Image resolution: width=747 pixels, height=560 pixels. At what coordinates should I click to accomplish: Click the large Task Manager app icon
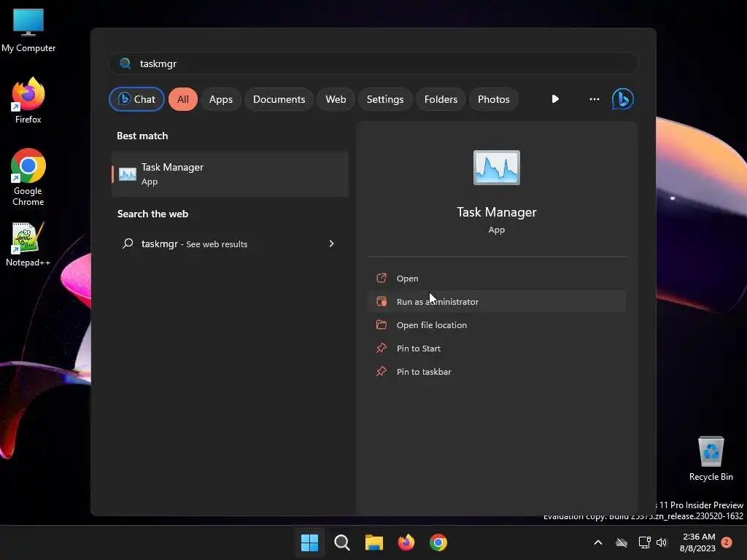pyautogui.click(x=496, y=168)
